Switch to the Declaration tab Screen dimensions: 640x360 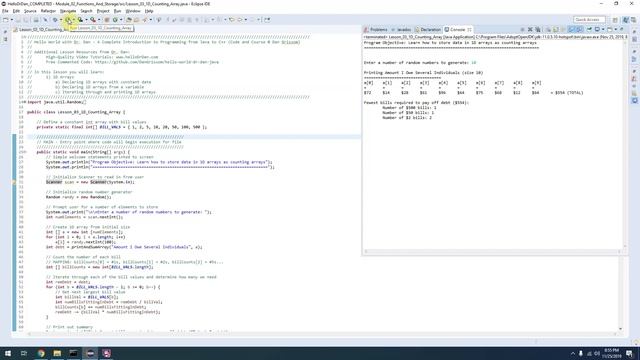428,29
